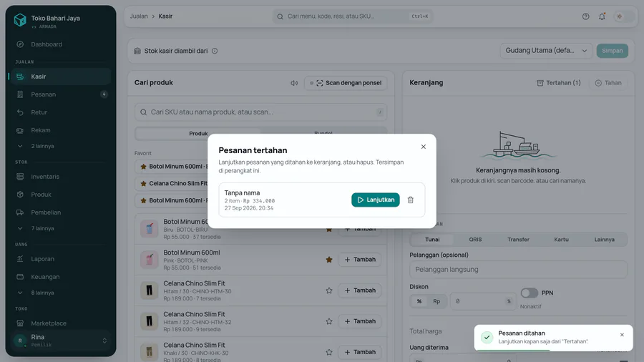Screen dimensions: 644x362
Task: Select the Lainnya payment tab
Action: click(604, 239)
